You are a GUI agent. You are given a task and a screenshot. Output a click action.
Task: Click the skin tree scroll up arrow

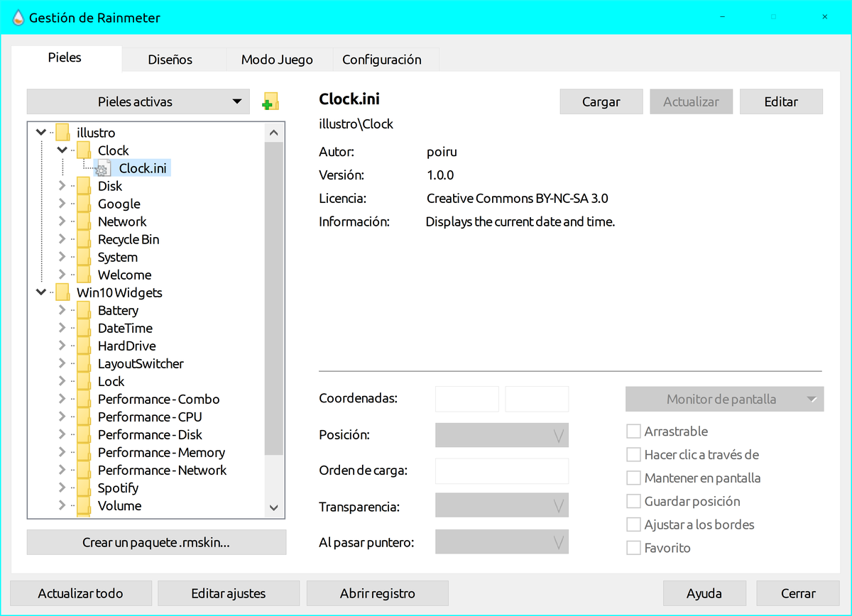click(273, 132)
